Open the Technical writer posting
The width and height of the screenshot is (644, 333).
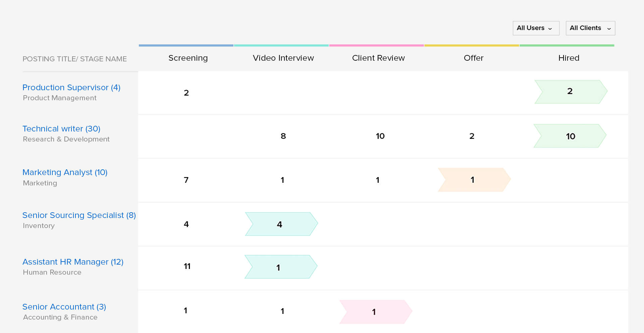pyautogui.click(x=61, y=129)
